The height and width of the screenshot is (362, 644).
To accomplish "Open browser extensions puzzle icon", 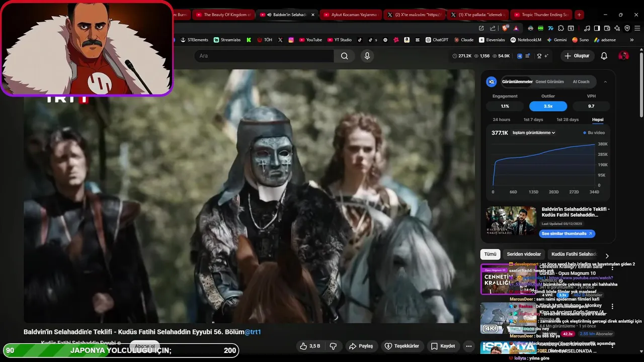I will 561,28.
